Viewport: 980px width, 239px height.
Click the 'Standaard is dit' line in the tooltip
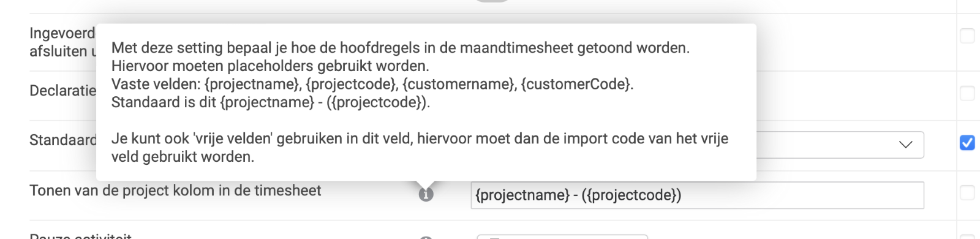click(271, 102)
